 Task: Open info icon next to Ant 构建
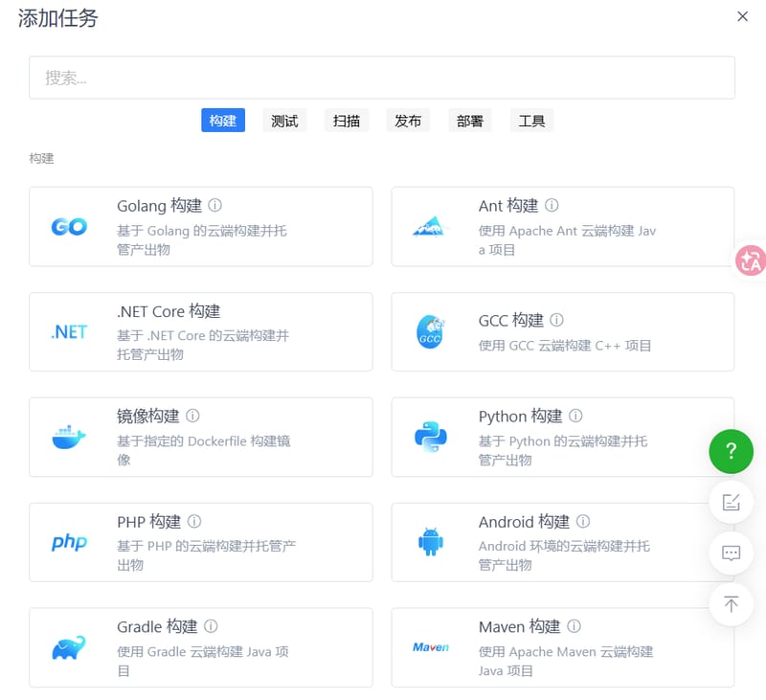pos(552,205)
